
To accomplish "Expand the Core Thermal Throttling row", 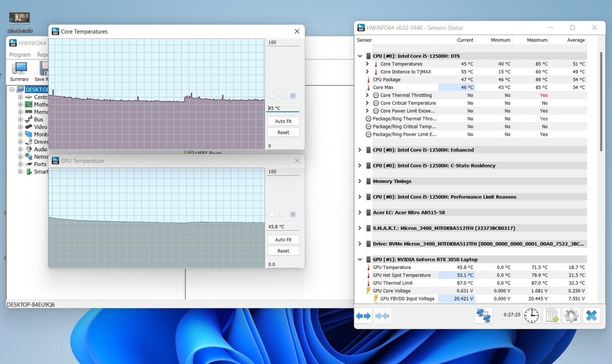I will 368,95.
